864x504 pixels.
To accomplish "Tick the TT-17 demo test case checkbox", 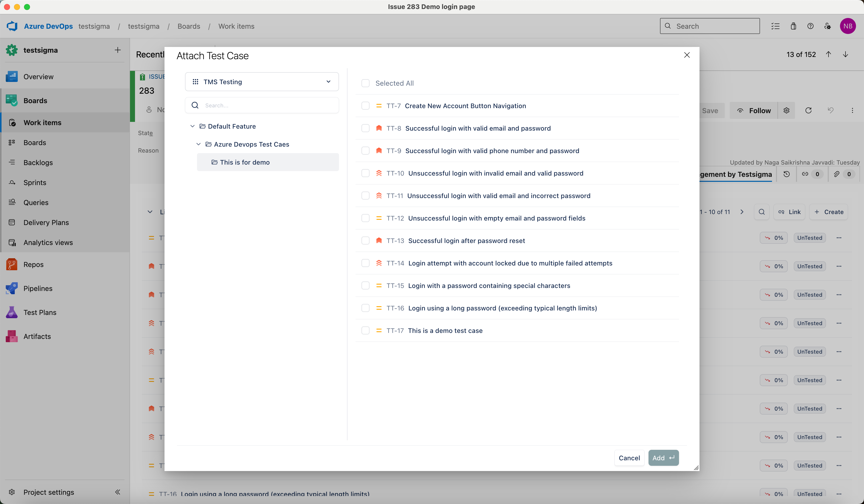I will click(365, 331).
